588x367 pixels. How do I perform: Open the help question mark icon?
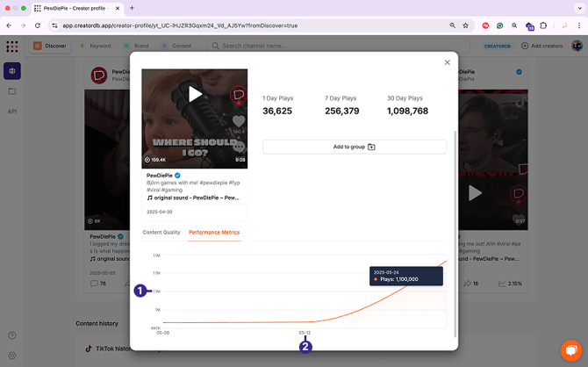click(12, 335)
